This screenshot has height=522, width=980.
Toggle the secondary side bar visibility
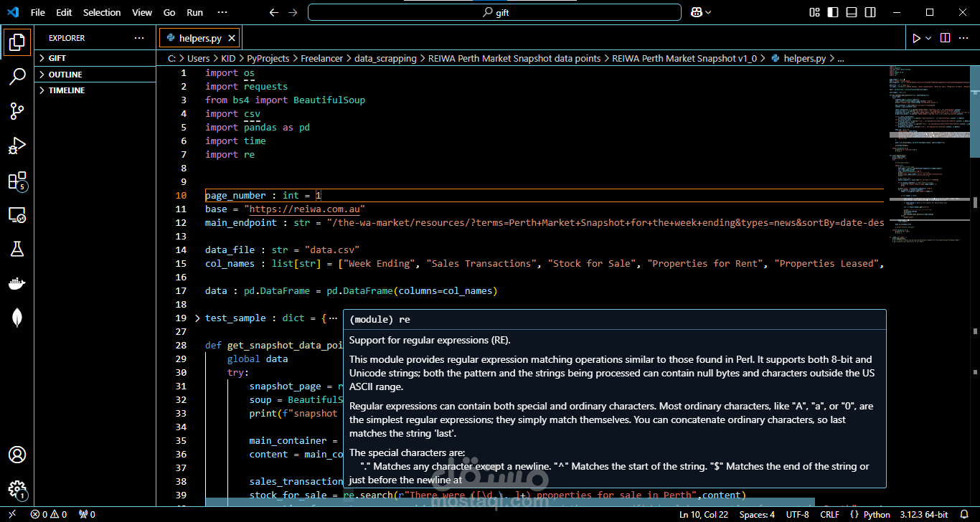tap(870, 12)
